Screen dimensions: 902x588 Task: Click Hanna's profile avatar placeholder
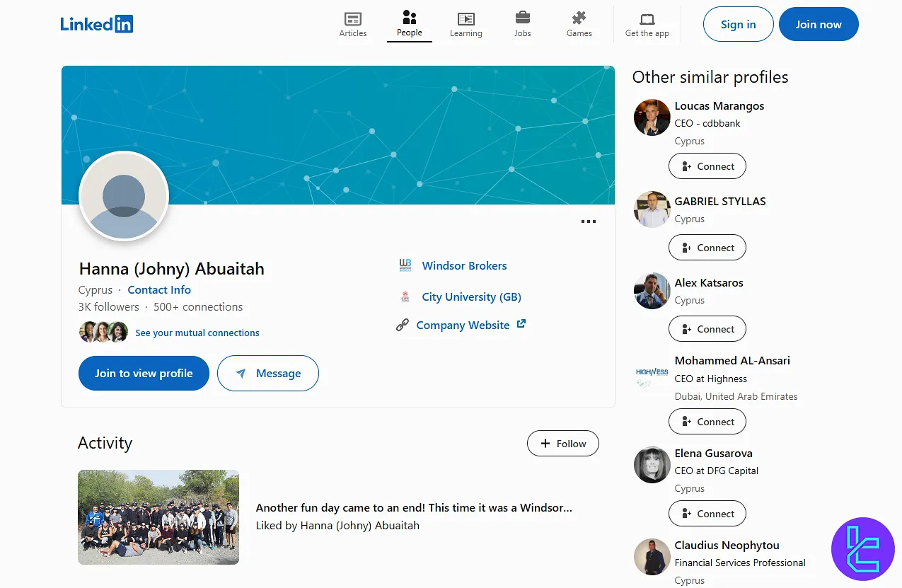tap(124, 196)
